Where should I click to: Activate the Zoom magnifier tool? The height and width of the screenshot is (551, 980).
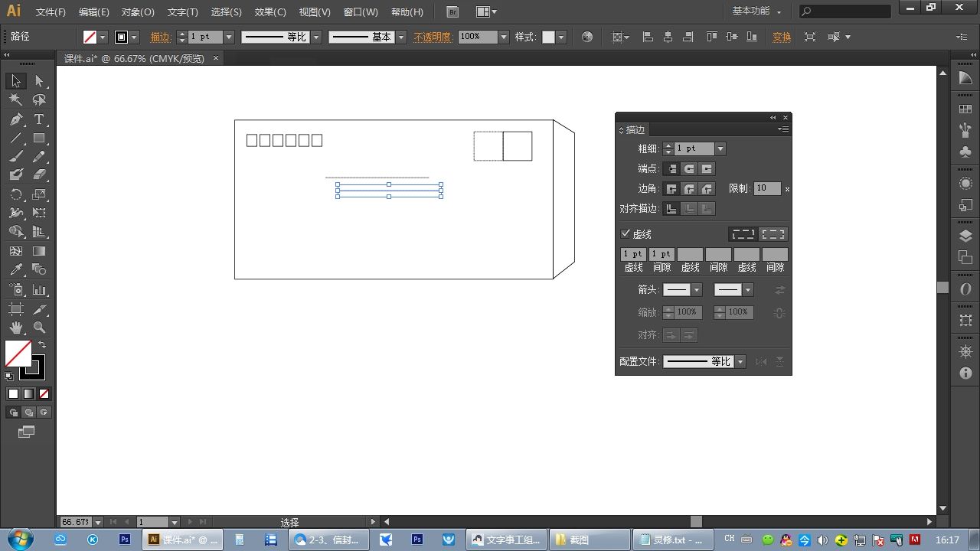(x=39, y=328)
